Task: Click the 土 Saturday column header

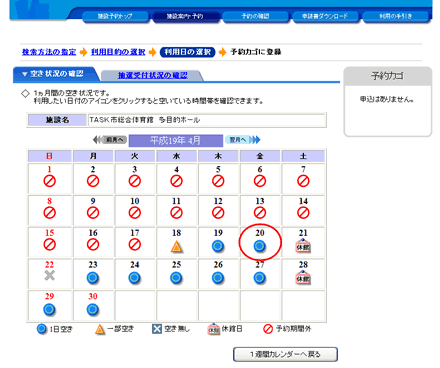Action: coord(303,156)
